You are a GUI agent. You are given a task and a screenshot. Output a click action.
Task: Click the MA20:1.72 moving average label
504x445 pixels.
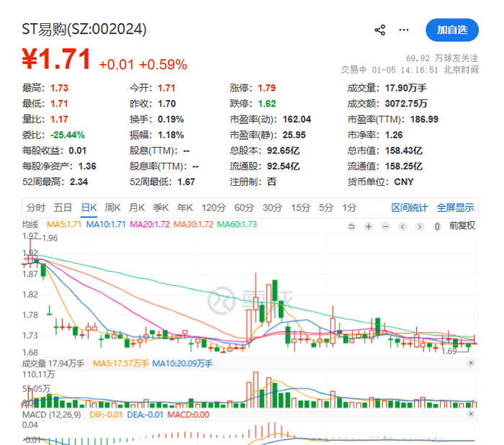click(x=150, y=225)
